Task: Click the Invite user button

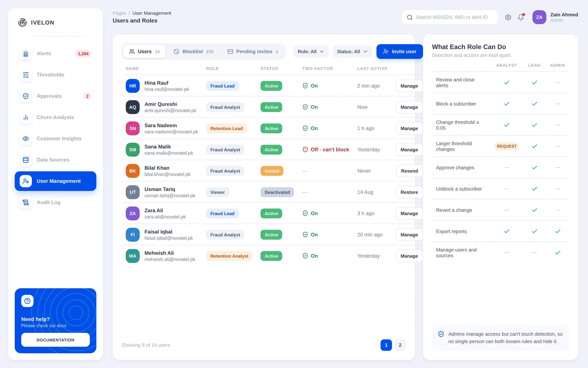Action: pyautogui.click(x=399, y=52)
